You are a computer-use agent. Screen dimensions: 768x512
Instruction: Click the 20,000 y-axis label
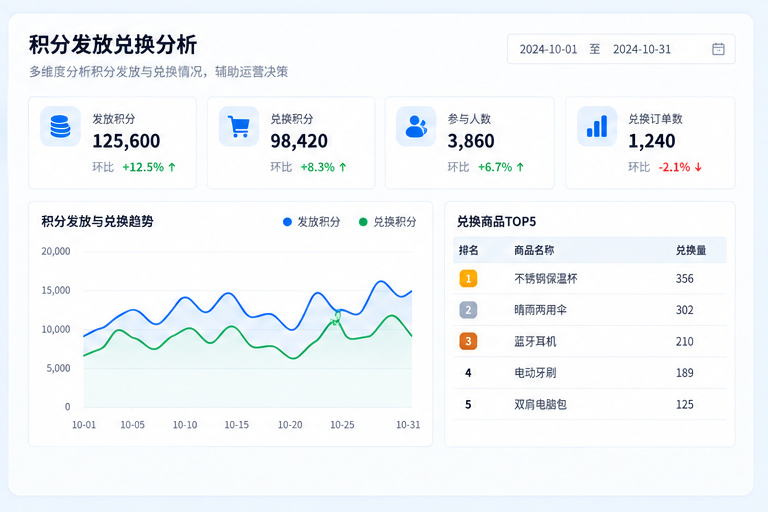tap(56, 251)
